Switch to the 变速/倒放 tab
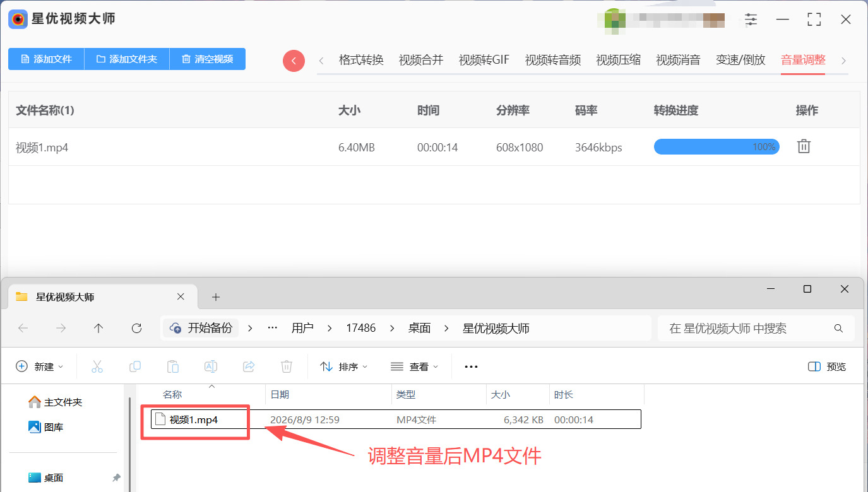 pyautogui.click(x=740, y=61)
